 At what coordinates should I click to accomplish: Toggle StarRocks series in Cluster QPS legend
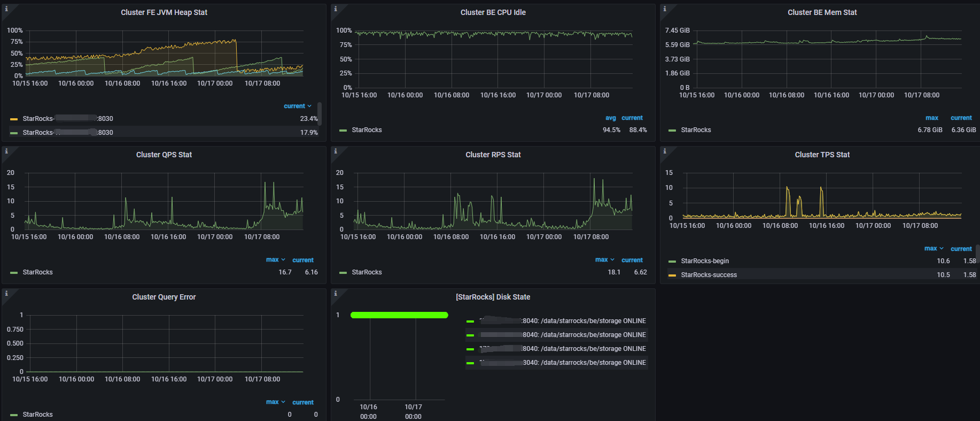(37, 272)
